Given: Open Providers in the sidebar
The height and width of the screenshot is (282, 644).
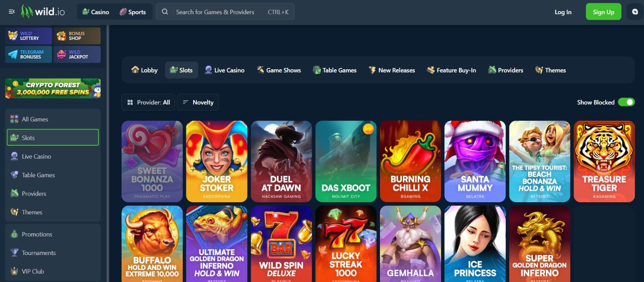Looking at the screenshot, I should coord(53,193).
